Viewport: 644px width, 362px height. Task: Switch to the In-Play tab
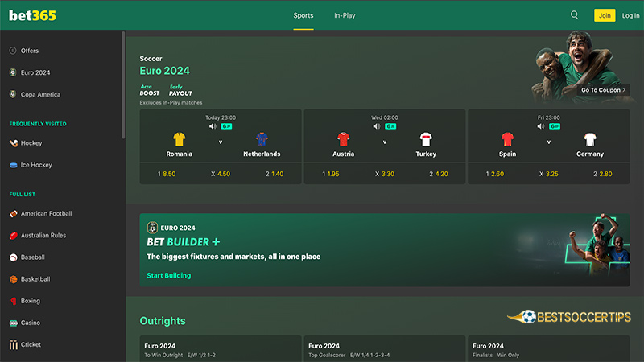(x=345, y=15)
